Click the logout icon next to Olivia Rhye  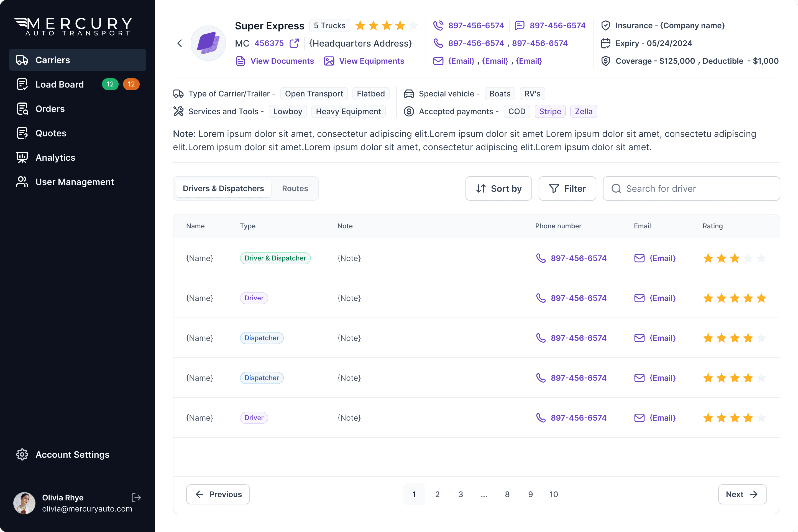(136, 497)
